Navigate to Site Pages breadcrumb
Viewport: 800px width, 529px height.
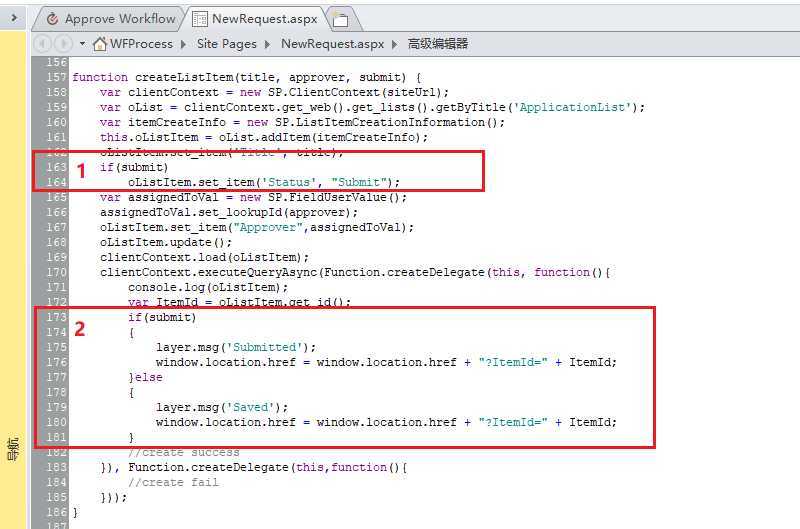(227, 44)
